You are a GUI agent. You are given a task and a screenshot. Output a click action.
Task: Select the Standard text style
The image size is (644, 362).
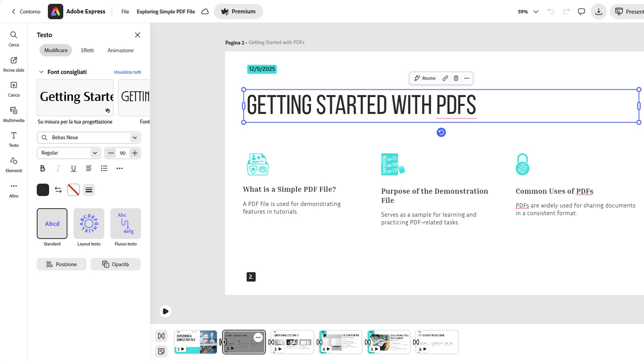pos(52,224)
